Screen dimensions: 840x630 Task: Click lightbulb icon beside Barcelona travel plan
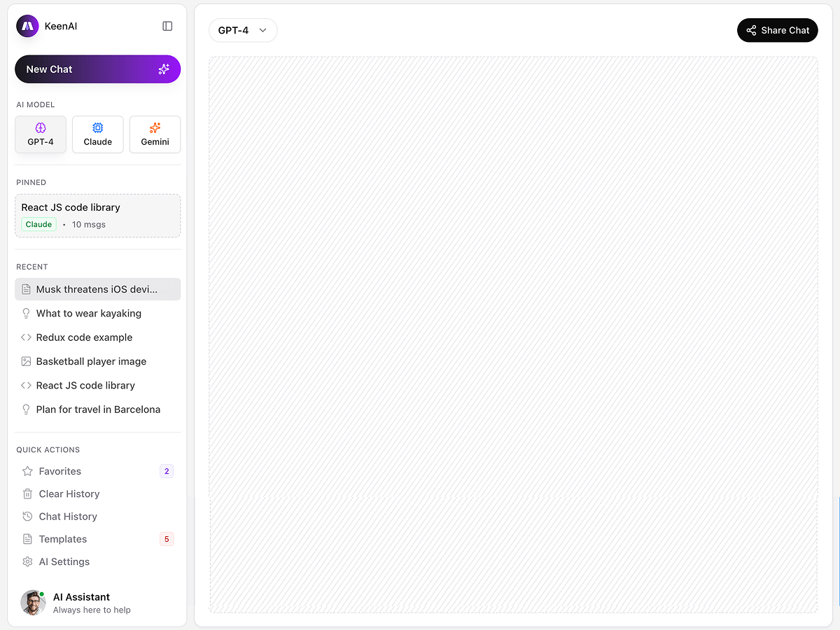[x=26, y=409]
